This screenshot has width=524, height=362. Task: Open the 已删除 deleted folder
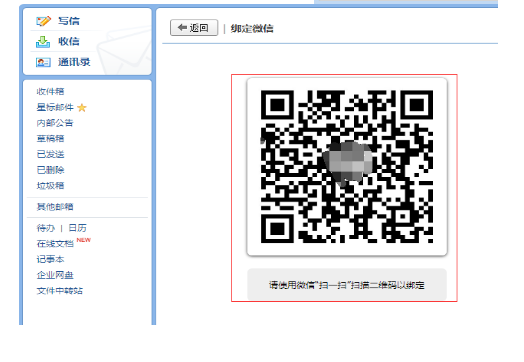(50, 170)
